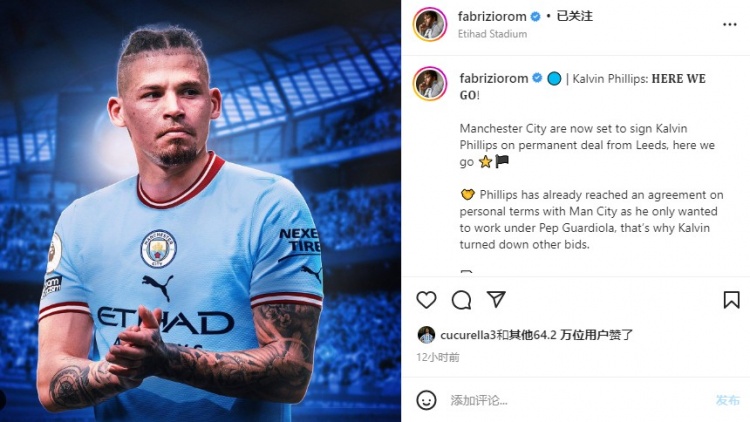Open fabriziorom username in caption
The image size is (750, 422).
tap(494, 78)
